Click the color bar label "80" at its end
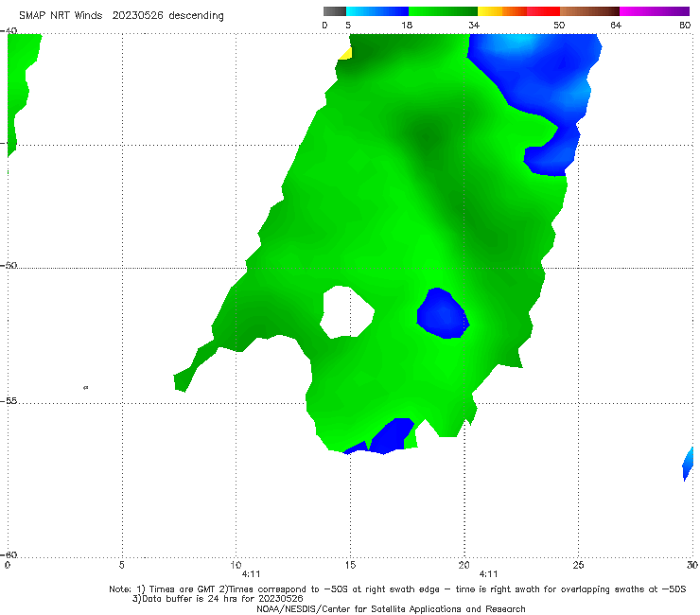The height and width of the screenshot is (615, 700). (x=685, y=26)
